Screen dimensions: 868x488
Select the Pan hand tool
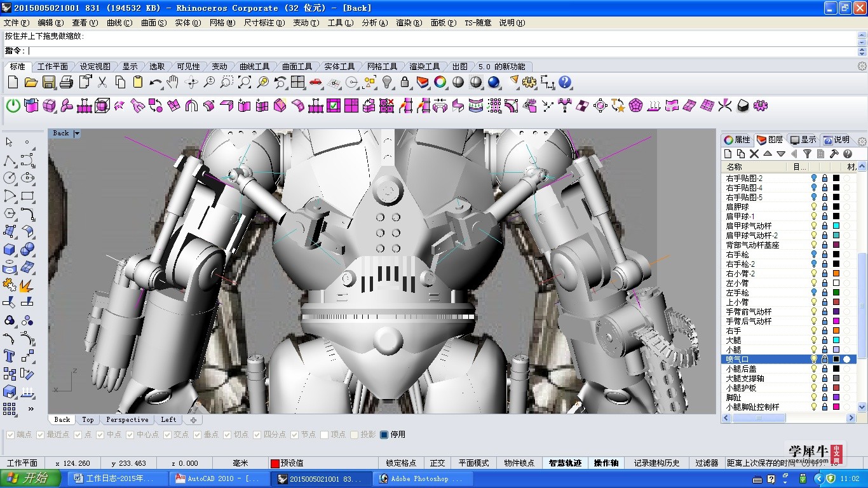[173, 82]
